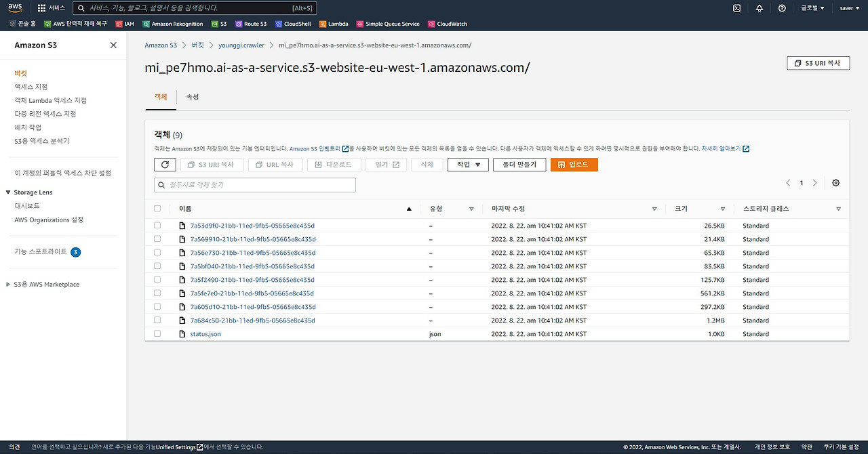868x454 pixels.
Task: Open the console home shortcut
Action: click(x=23, y=24)
